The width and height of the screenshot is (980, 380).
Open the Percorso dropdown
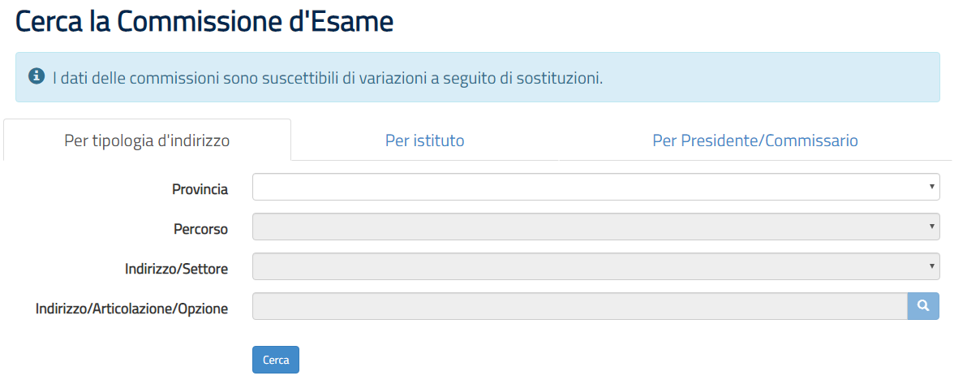point(596,227)
